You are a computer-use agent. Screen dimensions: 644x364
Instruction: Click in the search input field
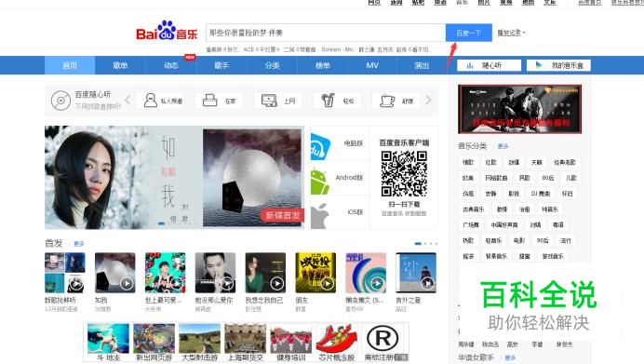pos(326,33)
